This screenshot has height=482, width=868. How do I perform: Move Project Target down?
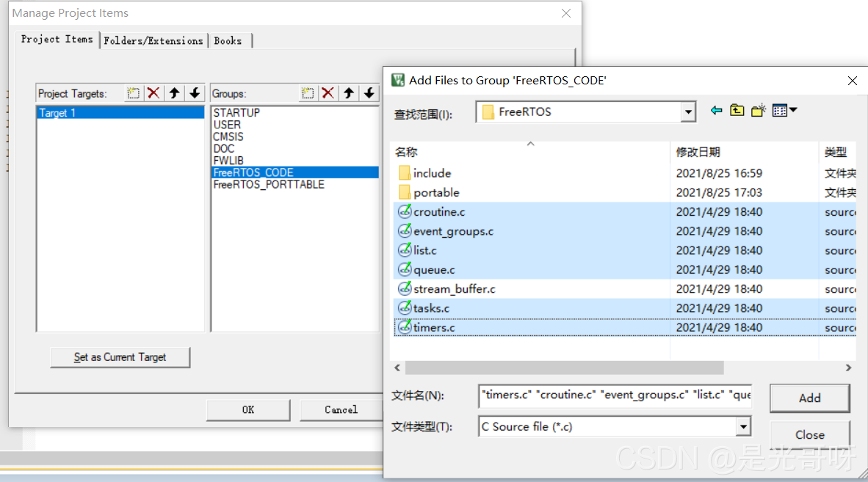coord(195,93)
